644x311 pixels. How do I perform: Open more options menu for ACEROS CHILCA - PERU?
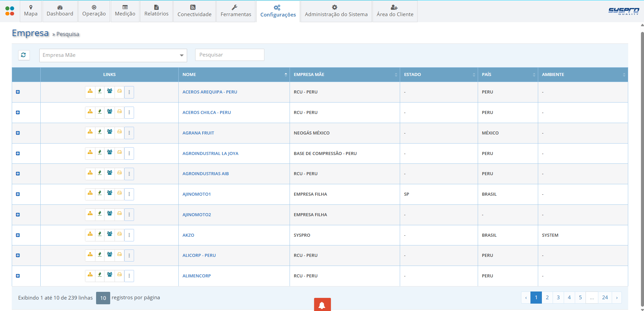click(x=129, y=113)
